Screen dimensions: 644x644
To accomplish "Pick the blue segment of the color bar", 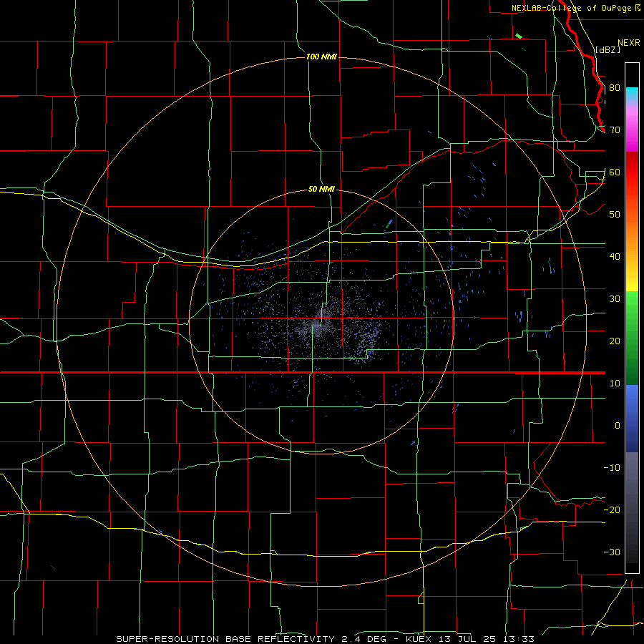I will [632, 419].
